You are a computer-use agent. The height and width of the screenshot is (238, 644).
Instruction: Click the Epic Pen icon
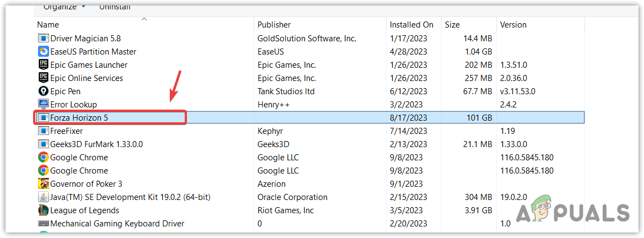click(x=44, y=91)
